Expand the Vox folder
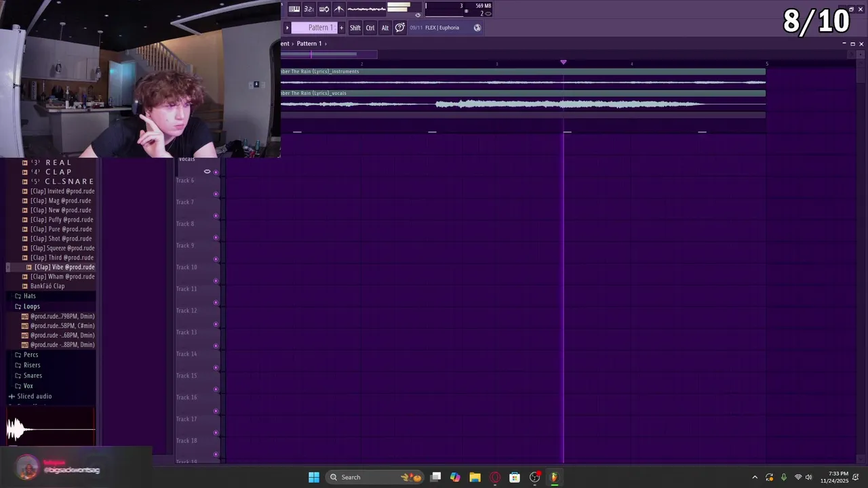Viewport: 868px width, 488px height. (24, 386)
